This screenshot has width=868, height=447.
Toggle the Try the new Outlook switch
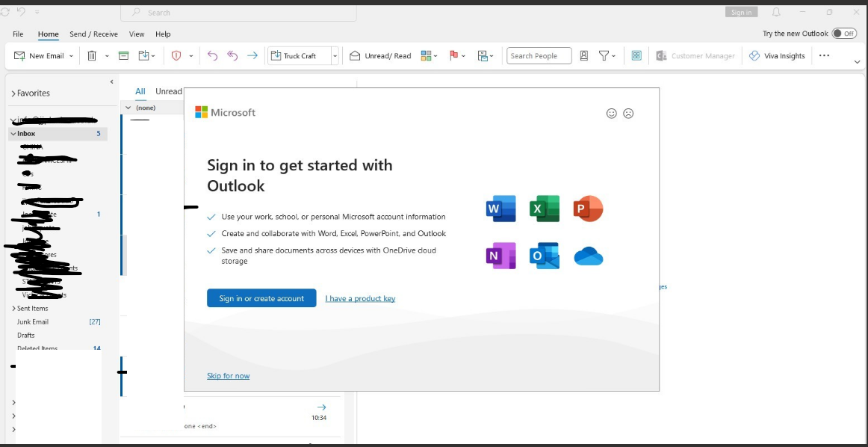[844, 34]
